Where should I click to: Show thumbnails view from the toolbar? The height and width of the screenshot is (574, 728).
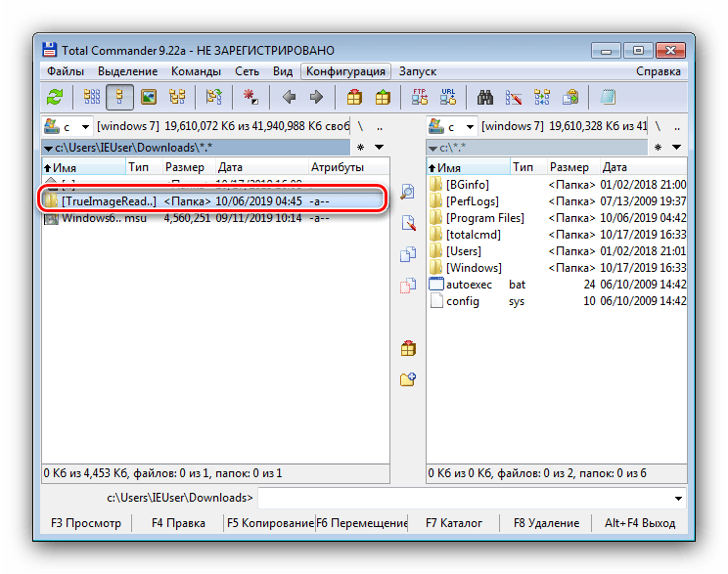(149, 97)
